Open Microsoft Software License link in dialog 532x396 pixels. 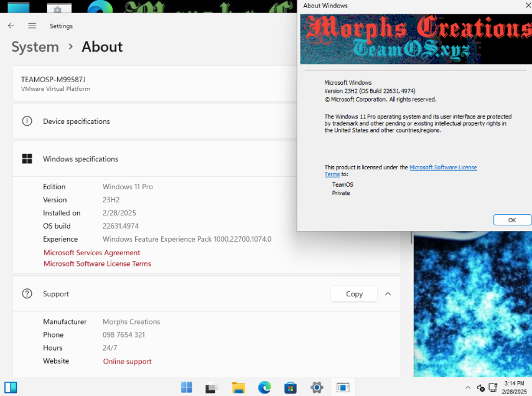click(x=443, y=167)
